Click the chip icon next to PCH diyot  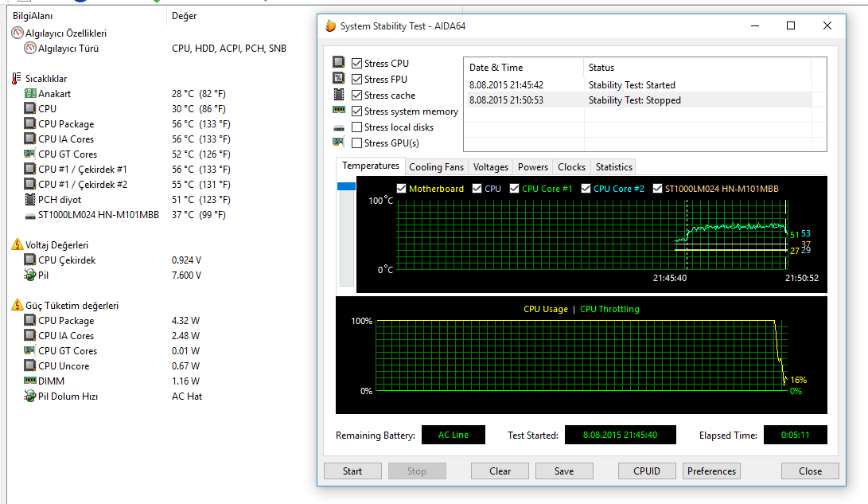[x=30, y=199]
